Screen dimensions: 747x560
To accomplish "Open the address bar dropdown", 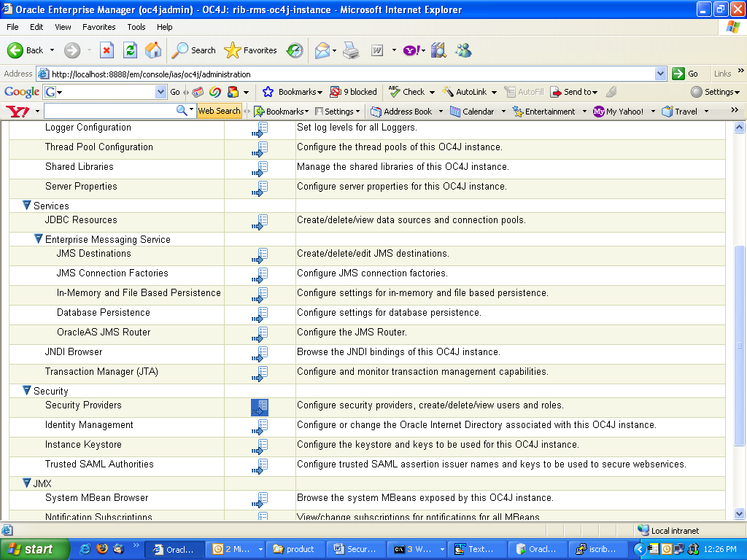I will point(660,74).
